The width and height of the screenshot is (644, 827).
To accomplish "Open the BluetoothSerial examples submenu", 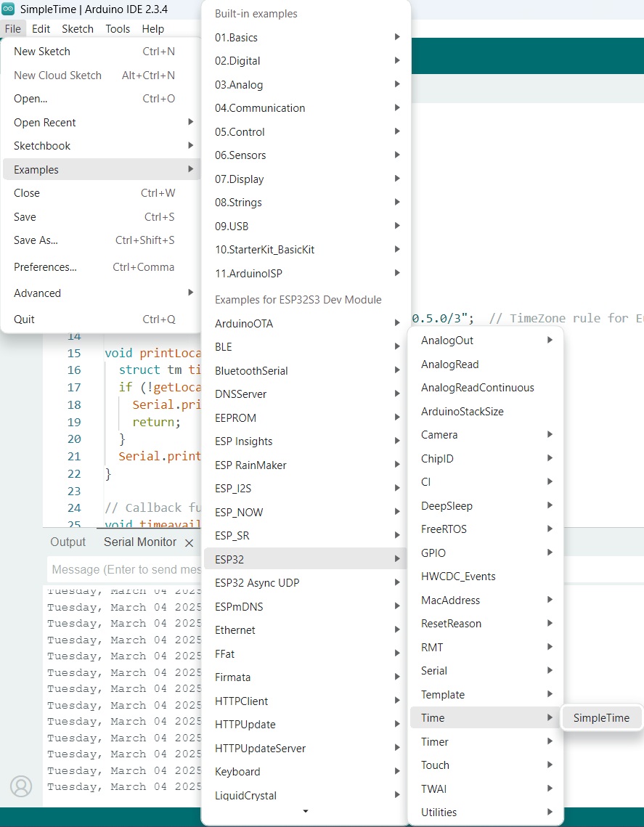I will point(306,370).
